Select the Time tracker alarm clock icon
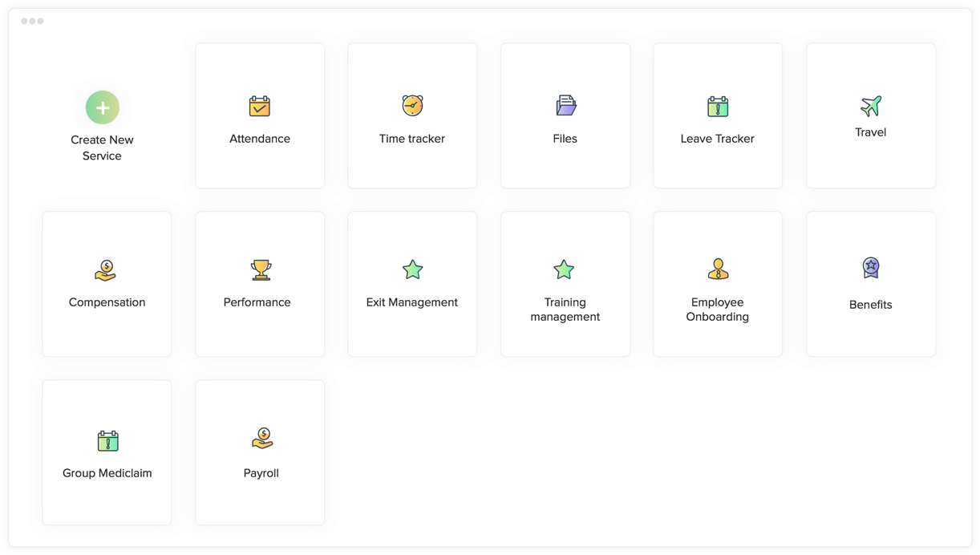980x555 pixels. [412, 105]
